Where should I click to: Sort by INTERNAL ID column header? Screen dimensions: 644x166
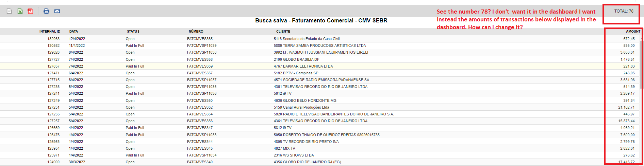click(x=50, y=32)
